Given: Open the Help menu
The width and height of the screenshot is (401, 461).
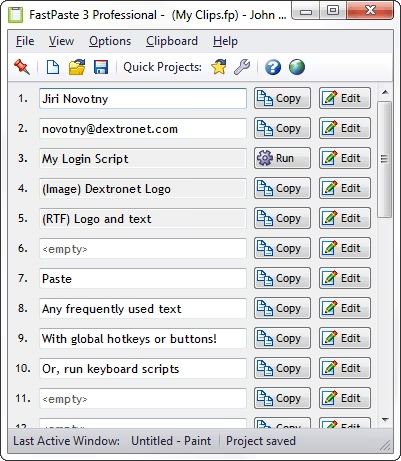Looking at the screenshot, I should coord(225,41).
